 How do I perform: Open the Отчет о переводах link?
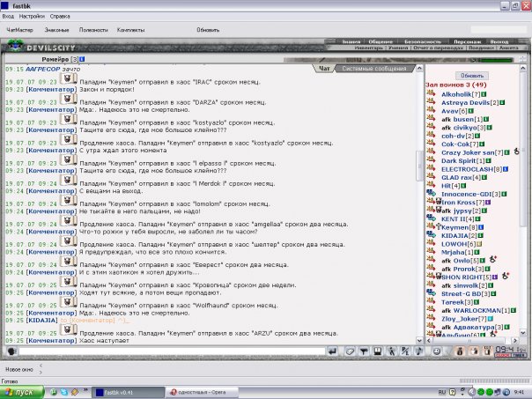click(438, 48)
